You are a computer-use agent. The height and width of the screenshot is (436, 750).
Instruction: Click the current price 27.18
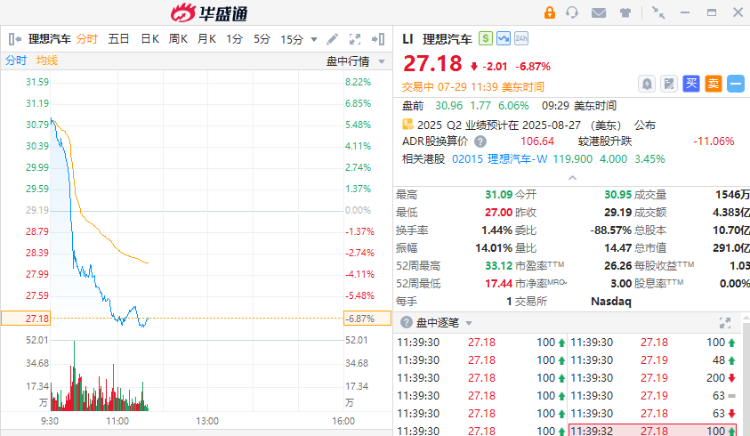[432, 64]
